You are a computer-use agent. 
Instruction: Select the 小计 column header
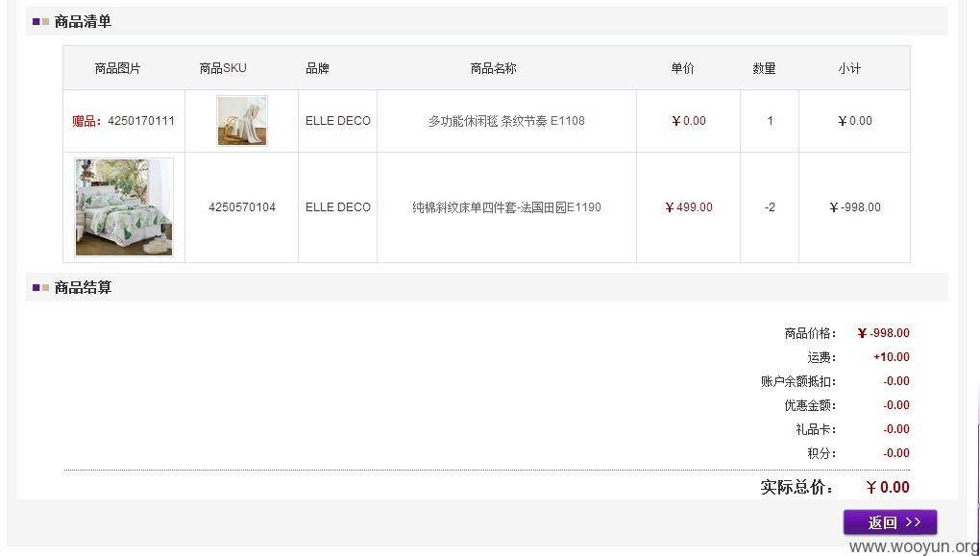(849, 68)
